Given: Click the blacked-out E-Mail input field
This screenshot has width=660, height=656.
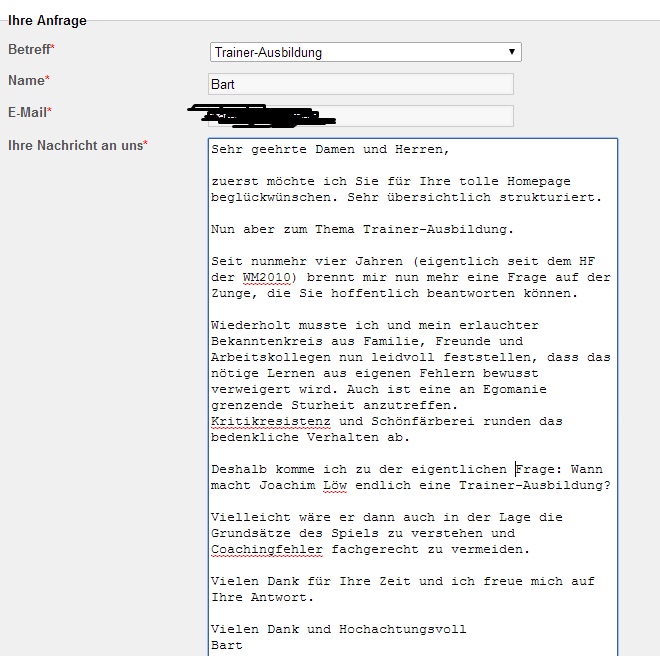Looking at the screenshot, I should [x=361, y=116].
